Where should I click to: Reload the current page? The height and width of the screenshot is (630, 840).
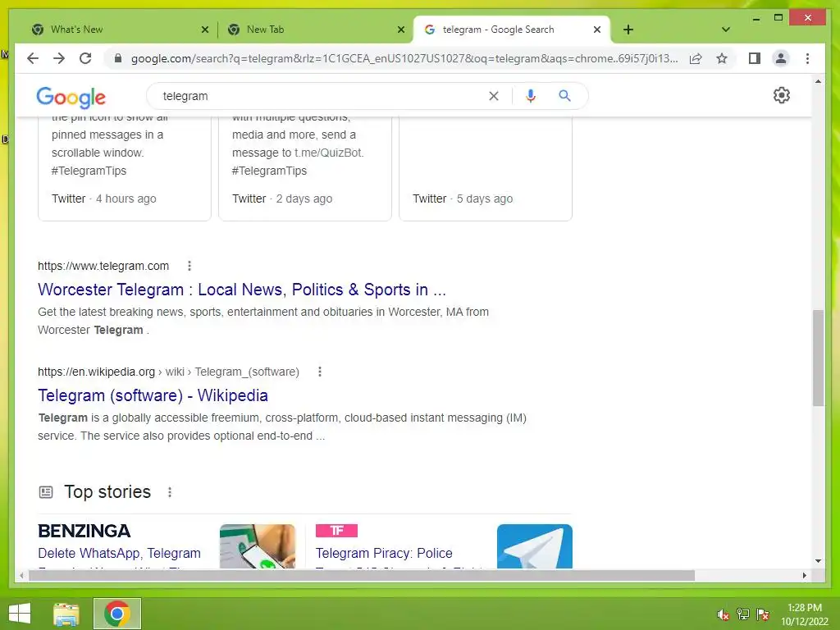[85, 58]
